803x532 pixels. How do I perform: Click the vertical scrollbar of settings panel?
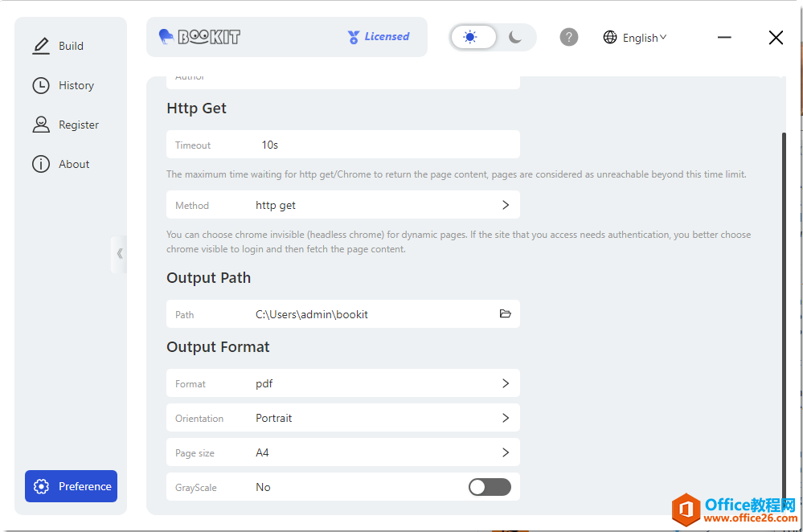click(785, 305)
